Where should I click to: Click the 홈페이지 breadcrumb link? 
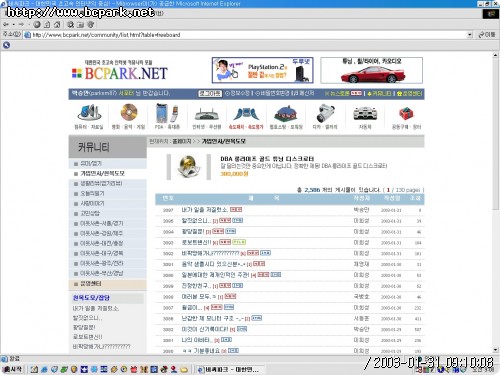click(182, 141)
